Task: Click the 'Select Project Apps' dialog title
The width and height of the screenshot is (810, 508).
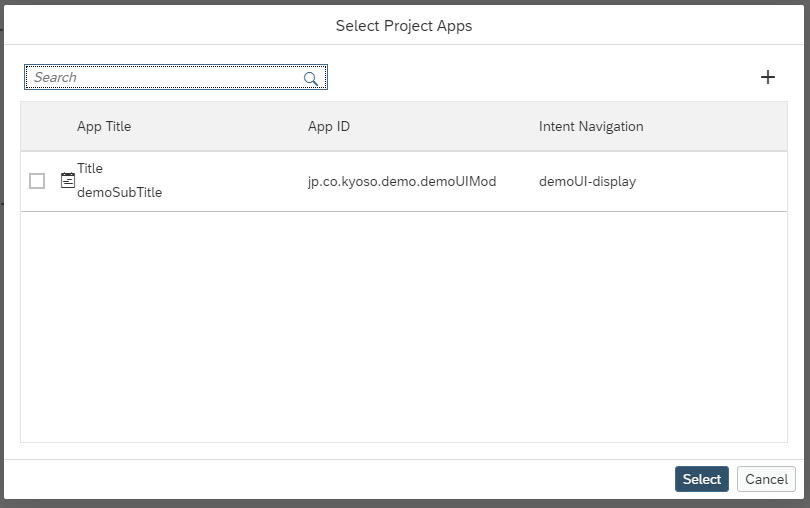Action: [x=404, y=26]
